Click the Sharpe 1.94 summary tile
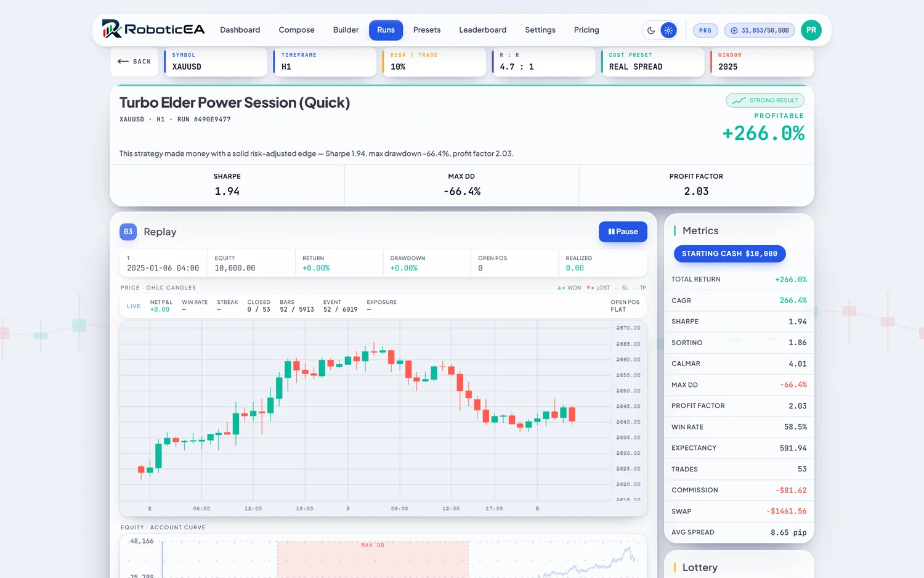Image resolution: width=924 pixels, height=578 pixels. [227, 185]
